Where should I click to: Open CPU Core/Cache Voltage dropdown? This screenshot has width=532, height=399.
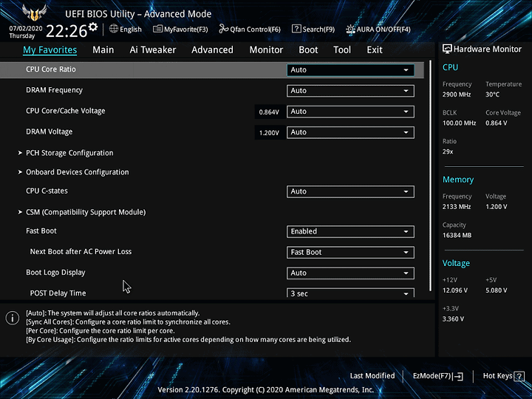[x=350, y=112]
